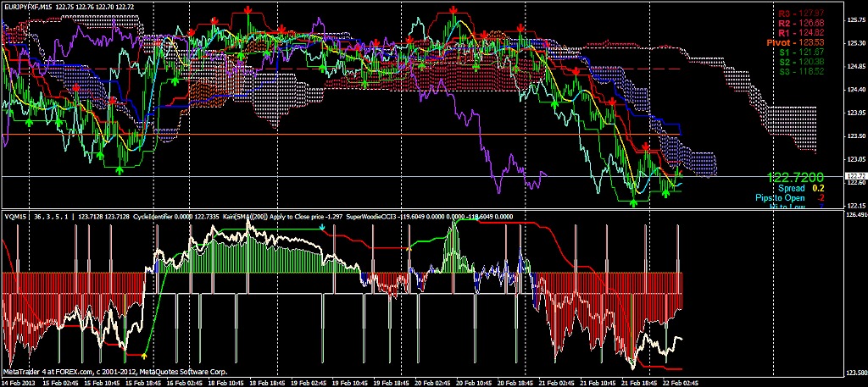Click the 125.30 price axis label
The image size is (868, 387).
tap(855, 43)
